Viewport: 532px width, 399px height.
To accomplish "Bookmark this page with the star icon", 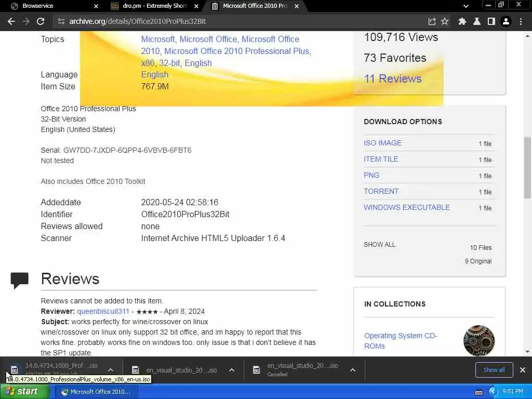I will click(445, 21).
